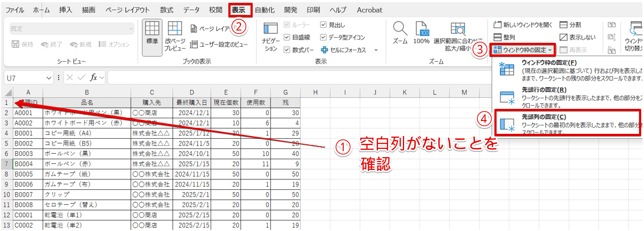Click the side-by-side view icon
The width and height of the screenshot is (644, 231).
pyautogui.click(x=611, y=25)
